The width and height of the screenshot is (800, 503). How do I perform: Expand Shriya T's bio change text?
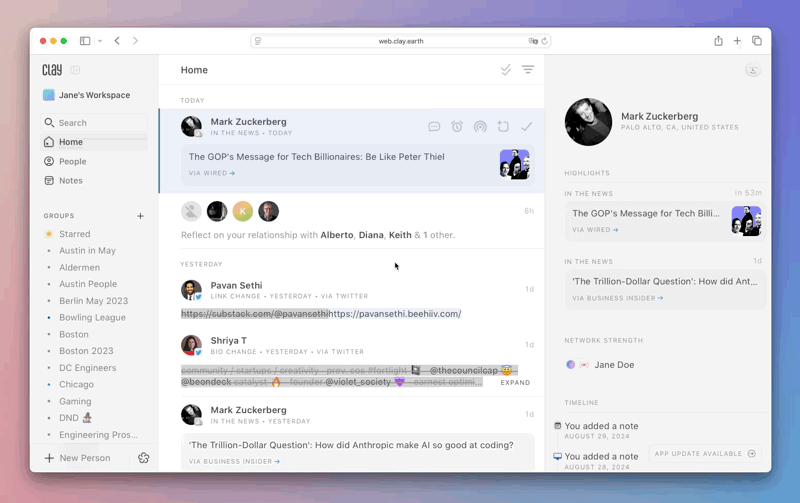[x=515, y=383]
